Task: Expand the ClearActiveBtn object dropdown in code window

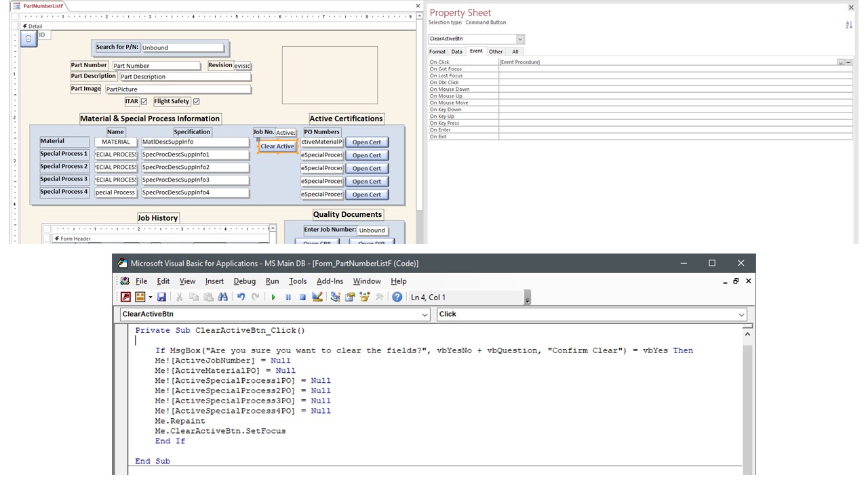Action: click(x=425, y=314)
